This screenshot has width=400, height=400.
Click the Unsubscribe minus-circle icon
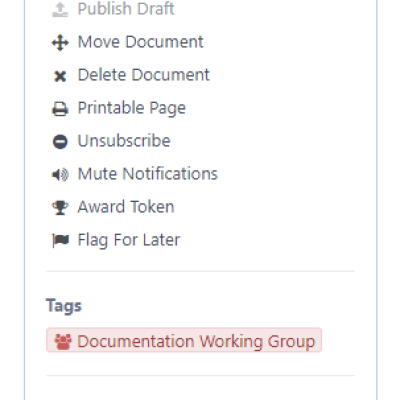pyautogui.click(x=60, y=142)
